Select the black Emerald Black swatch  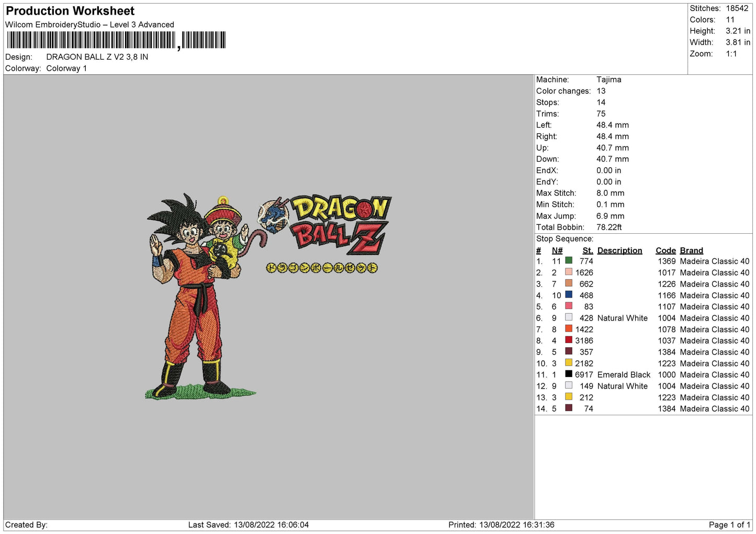pyautogui.click(x=569, y=374)
